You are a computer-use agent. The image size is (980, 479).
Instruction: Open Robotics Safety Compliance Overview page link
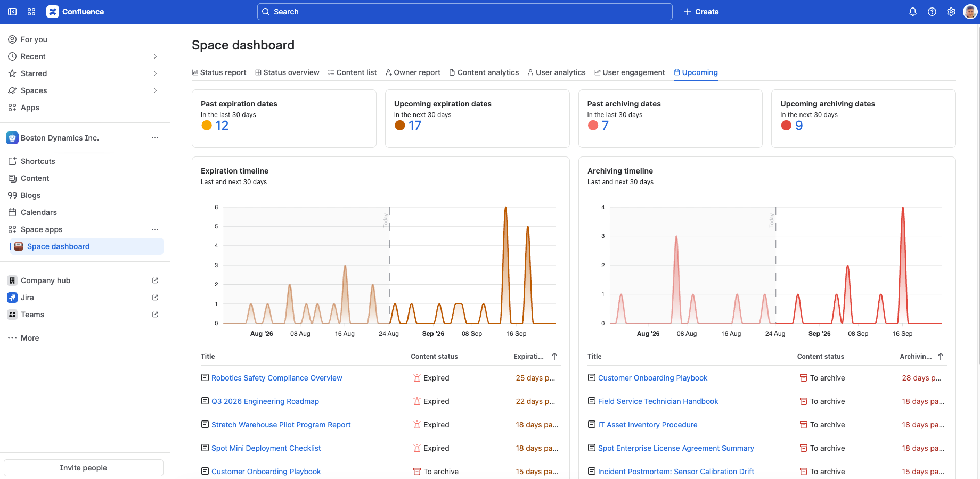276,378
